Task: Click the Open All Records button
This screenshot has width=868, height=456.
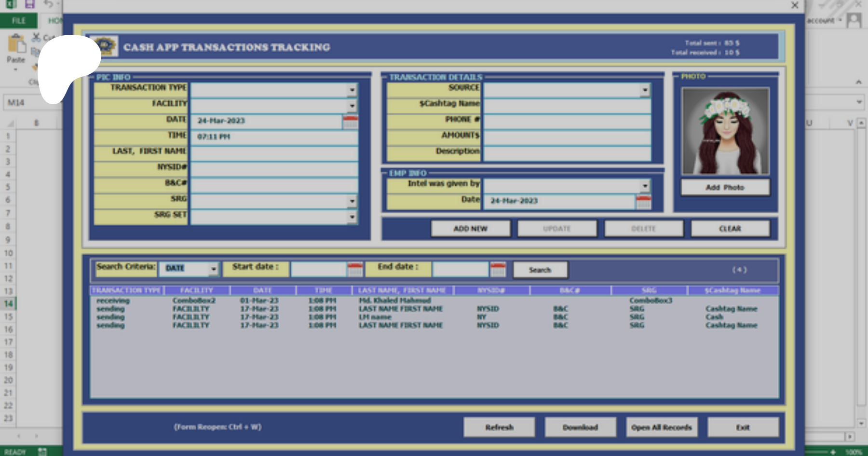Action: 661,427
